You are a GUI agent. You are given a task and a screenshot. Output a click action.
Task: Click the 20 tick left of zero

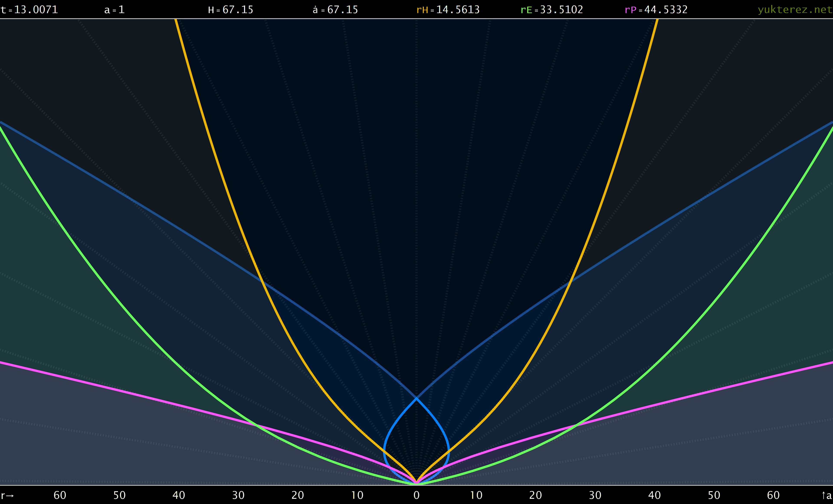[298, 496]
